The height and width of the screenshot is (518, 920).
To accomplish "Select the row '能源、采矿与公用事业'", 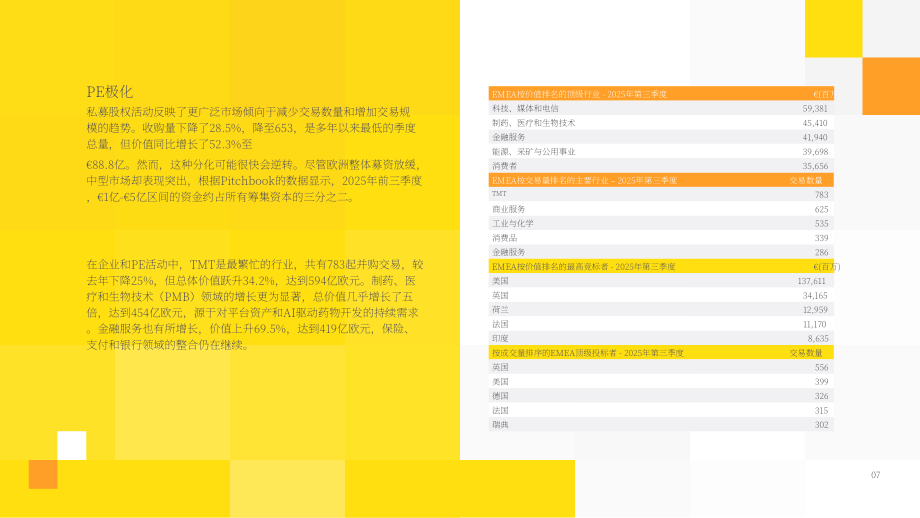I will pyautogui.click(x=661, y=151).
